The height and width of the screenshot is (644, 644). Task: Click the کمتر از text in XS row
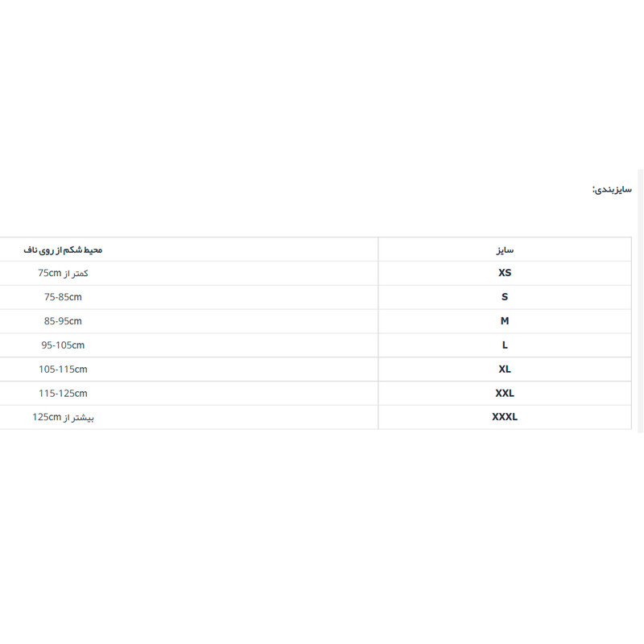click(76, 274)
